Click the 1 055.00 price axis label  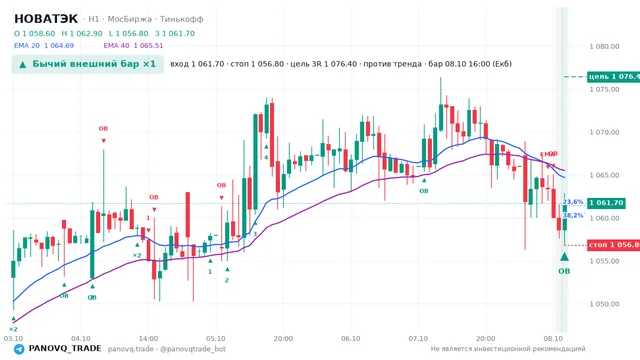[x=604, y=261]
